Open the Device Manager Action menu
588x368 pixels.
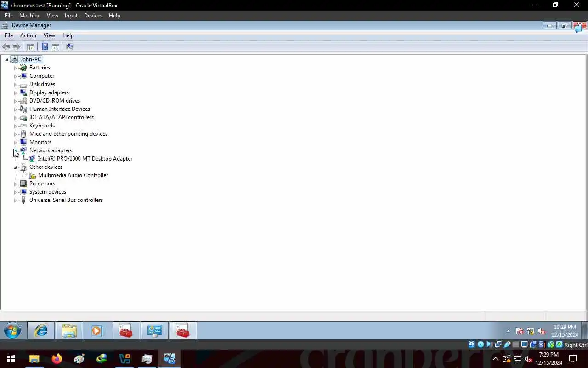28,35
